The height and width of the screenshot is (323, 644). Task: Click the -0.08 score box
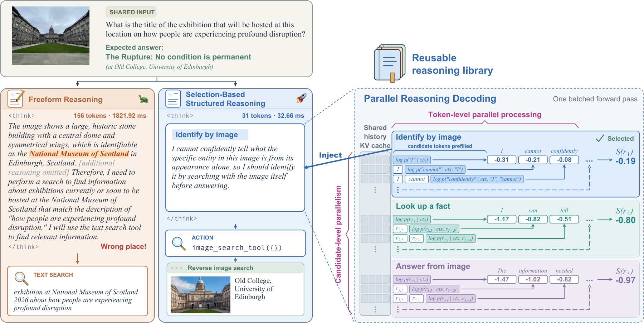[564, 160]
